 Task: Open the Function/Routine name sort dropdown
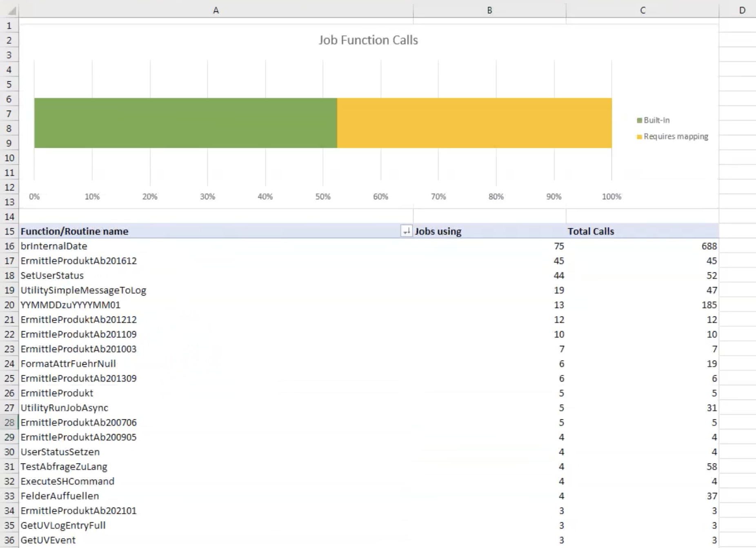point(406,232)
